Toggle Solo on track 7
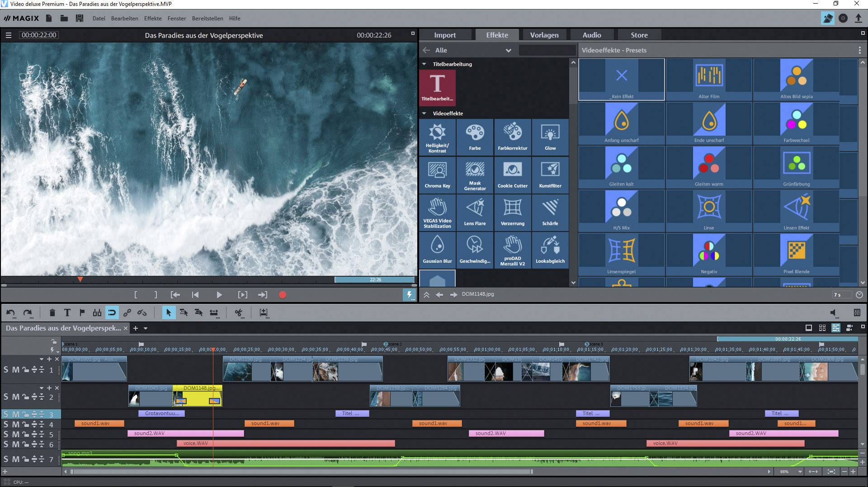 6,459
